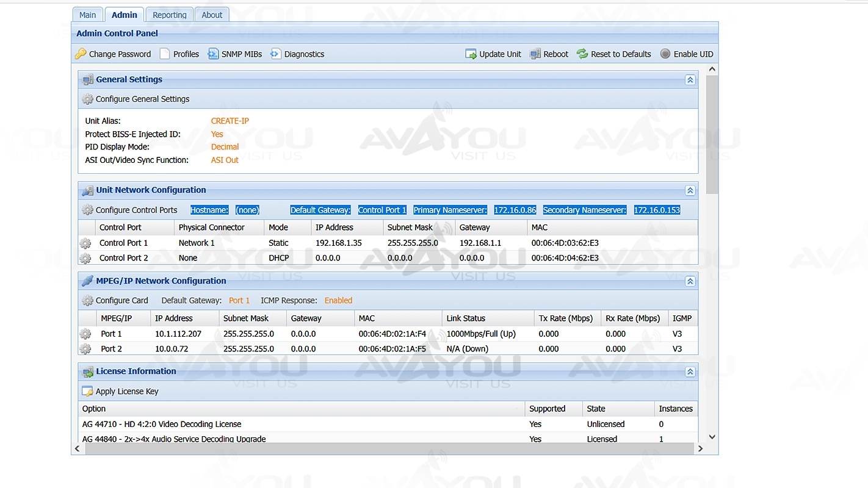
Task: Click the horizontal scrollbar right arrow
Action: [x=700, y=448]
